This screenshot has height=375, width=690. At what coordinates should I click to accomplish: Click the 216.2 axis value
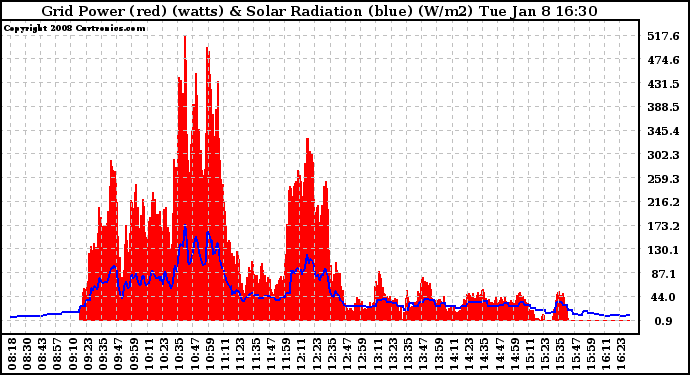tap(663, 202)
